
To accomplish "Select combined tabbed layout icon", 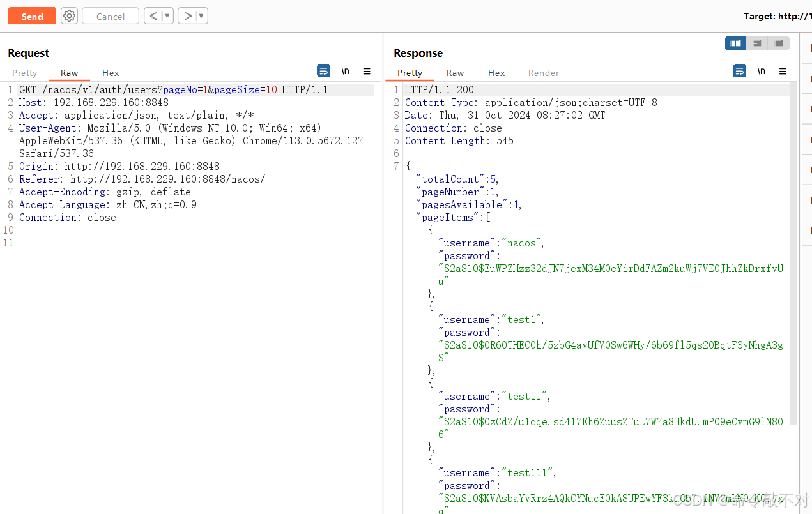I will tap(779, 43).
